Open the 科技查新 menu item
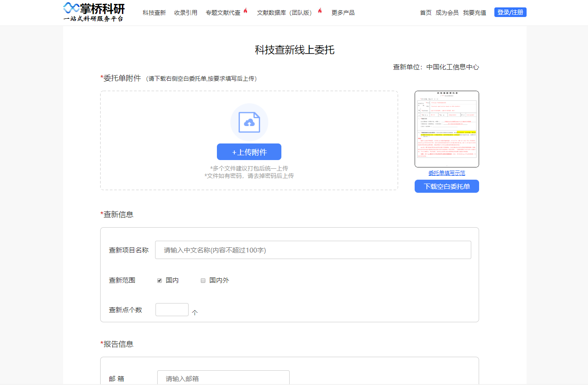 [x=154, y=13]
